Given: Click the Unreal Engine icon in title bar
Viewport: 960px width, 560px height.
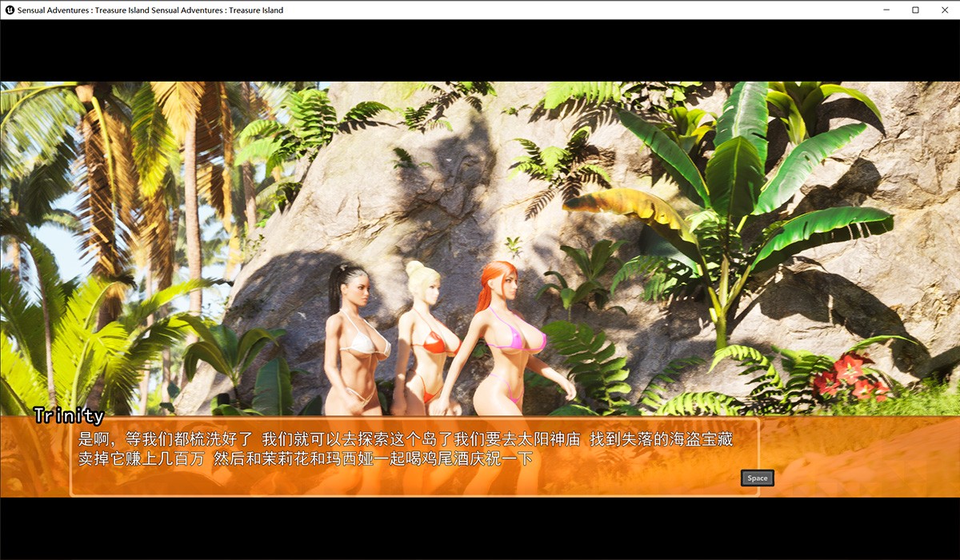Looking at the screenshot, I should [8, 10].
